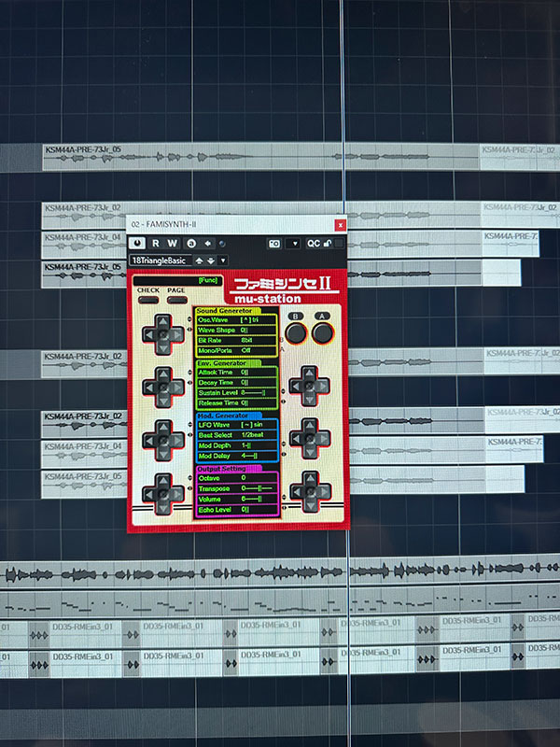Click up arrow on left Output Setting d-pad

tap(162, 480)
